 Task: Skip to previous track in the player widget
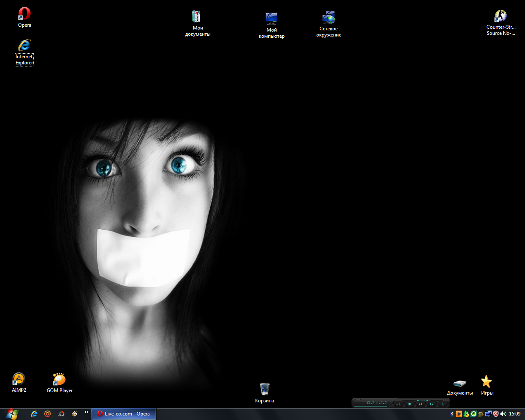(420, 404)
